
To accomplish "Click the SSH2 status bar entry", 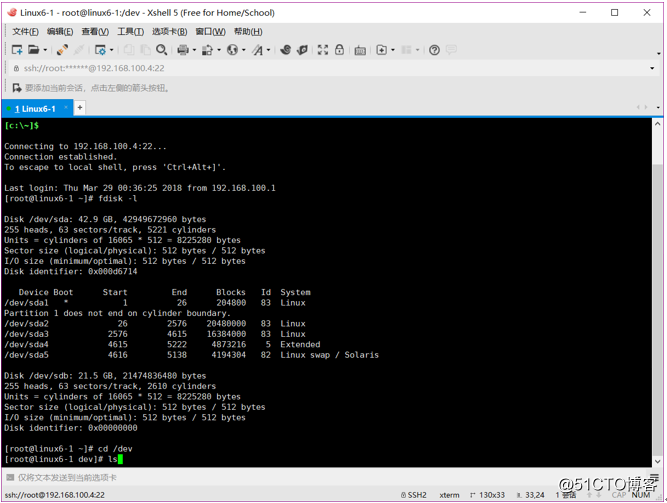I will pyautogui.click(x=413, y=495).
